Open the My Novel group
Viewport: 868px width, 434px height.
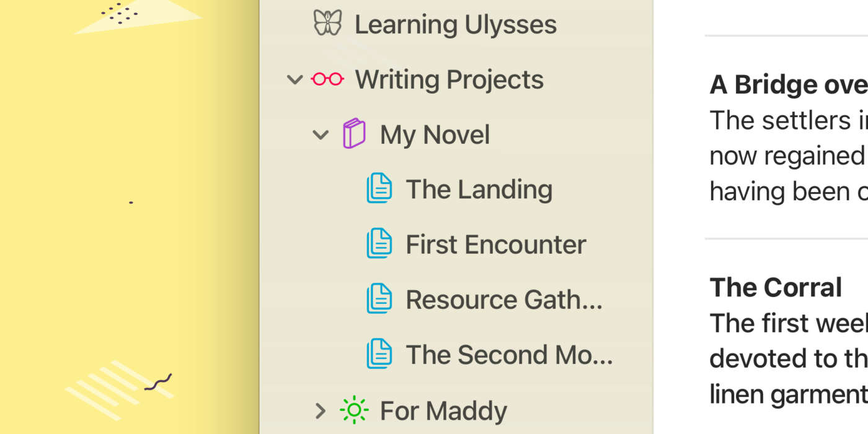point(435,135)
